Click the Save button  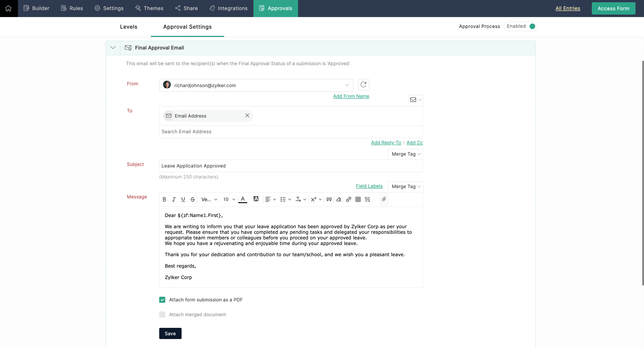(170, 333)
